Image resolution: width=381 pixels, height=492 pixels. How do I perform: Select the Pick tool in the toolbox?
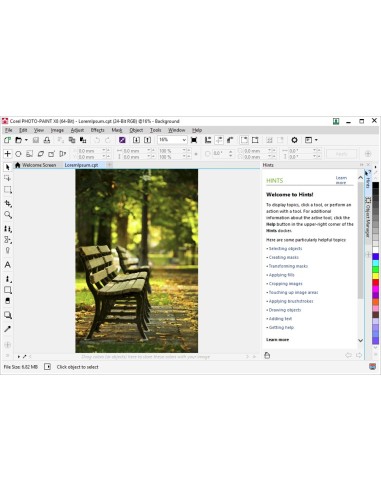point(7,167)
